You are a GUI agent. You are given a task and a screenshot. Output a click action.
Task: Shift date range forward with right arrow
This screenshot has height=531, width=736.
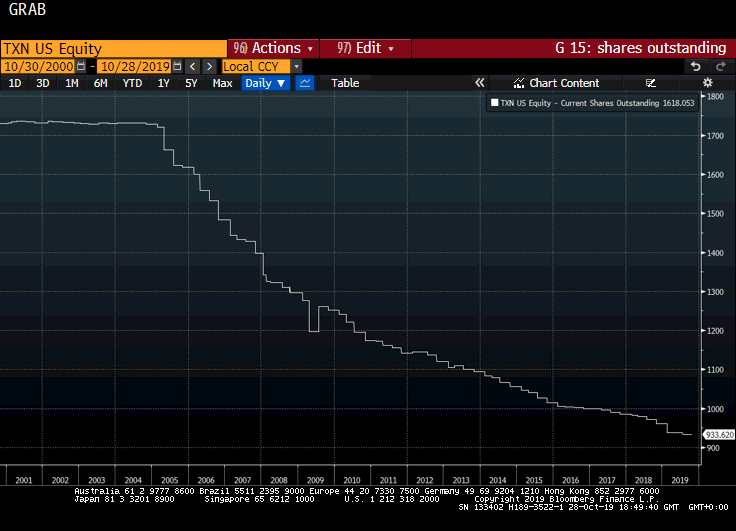[x=208, y=66]
